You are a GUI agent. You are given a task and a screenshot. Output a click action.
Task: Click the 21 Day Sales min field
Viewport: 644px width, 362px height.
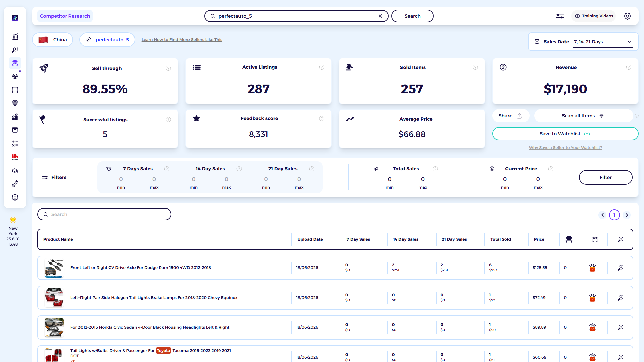tap(266, 179)
